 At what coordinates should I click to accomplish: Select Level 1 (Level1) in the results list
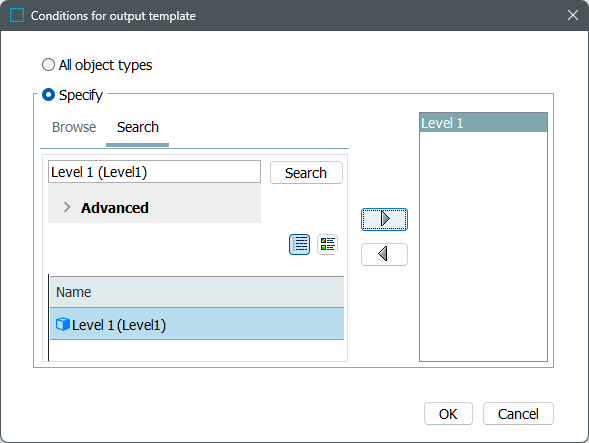click(x=197, y=324)
